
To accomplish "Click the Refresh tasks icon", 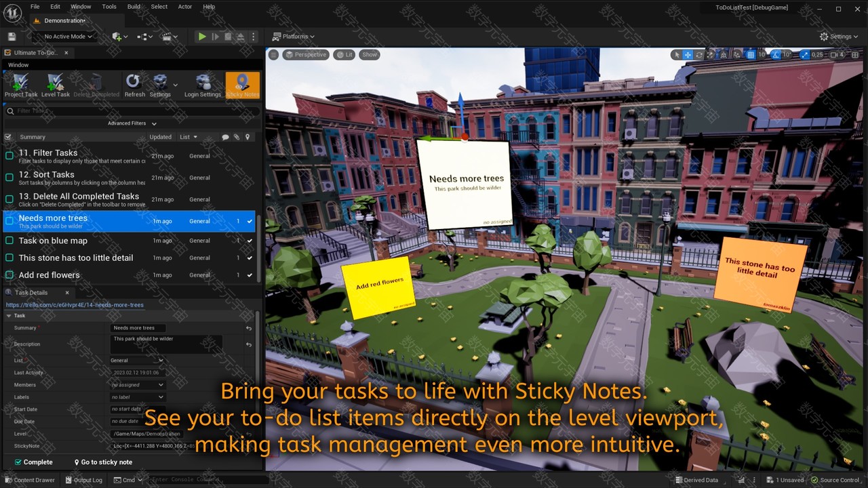I will pos(134,85).
